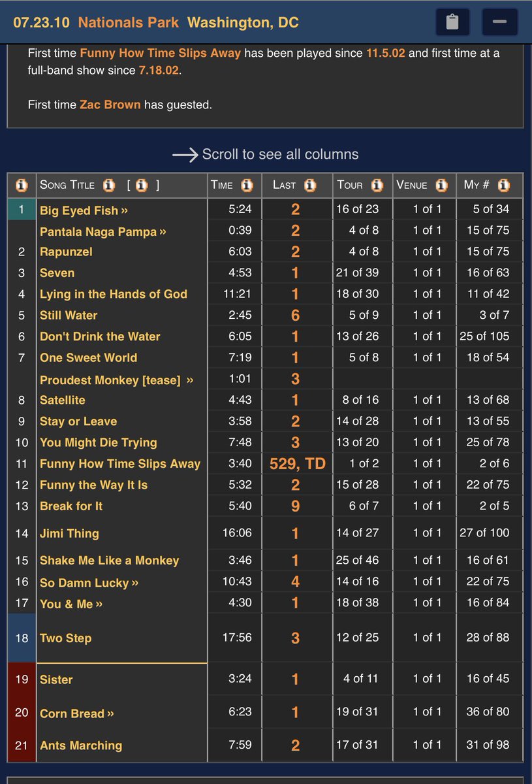Open the Rapunzel song link
Screen dimensions: 532x784
(66, 252)
